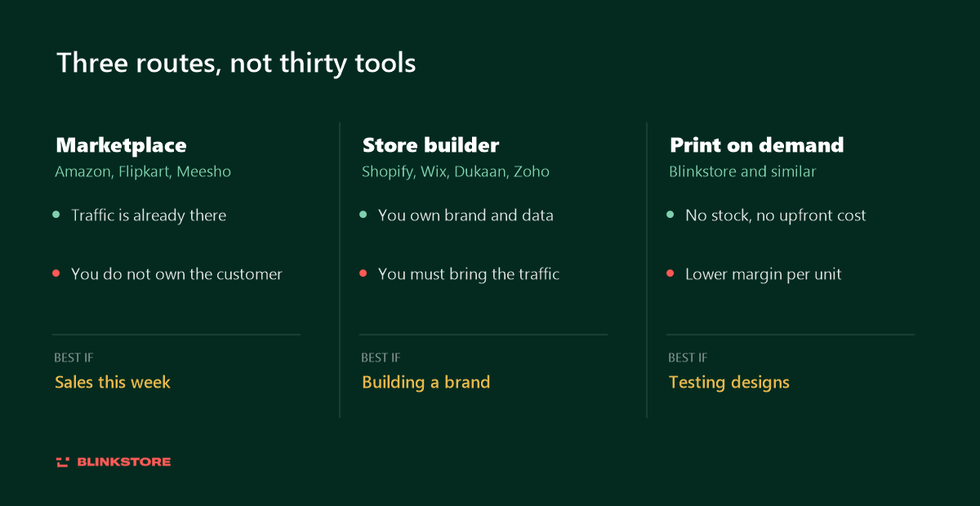Click red bullet beside 'You do not own the customer'
Image resolution: width=980 pixels, height=506 pixels.
(x=56, y=273)
